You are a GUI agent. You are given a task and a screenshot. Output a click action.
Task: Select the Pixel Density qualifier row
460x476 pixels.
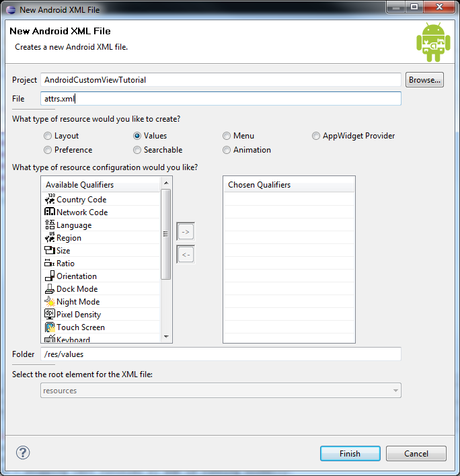tap(100, 314)
